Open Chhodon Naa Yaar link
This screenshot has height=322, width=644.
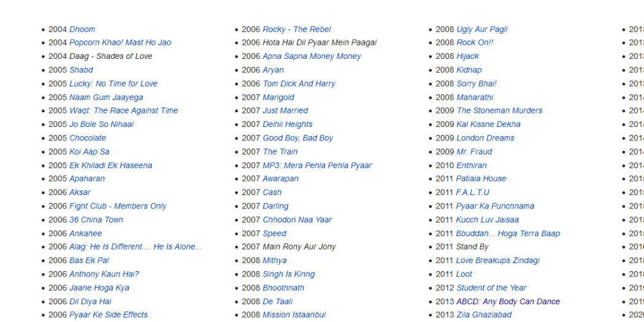[297, 220]
